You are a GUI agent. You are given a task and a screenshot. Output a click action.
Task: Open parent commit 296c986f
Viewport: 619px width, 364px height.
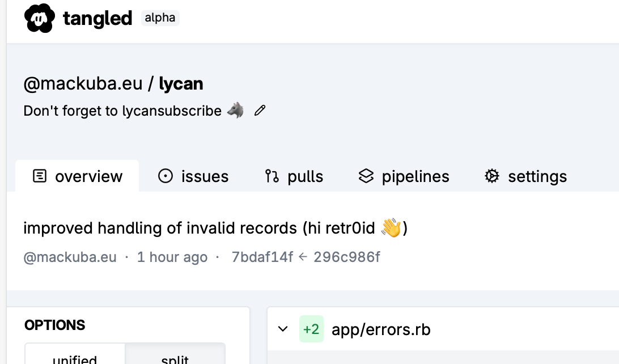click(x=347, y=257)
